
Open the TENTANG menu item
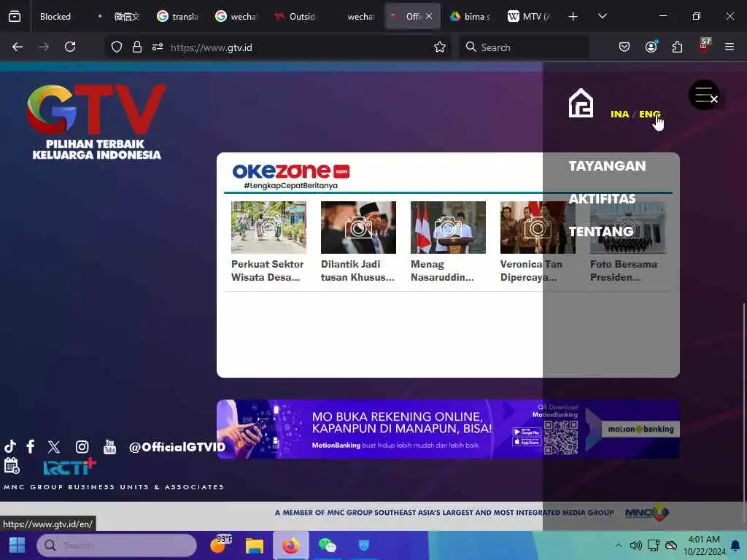point(601,231)
